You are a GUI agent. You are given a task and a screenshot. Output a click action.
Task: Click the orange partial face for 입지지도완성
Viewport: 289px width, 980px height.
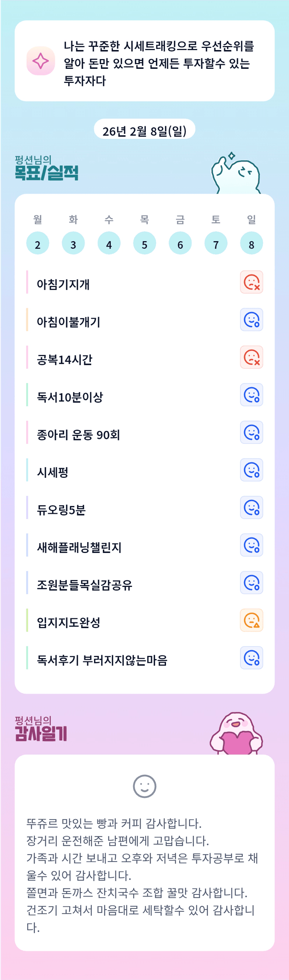click(251, 620)
